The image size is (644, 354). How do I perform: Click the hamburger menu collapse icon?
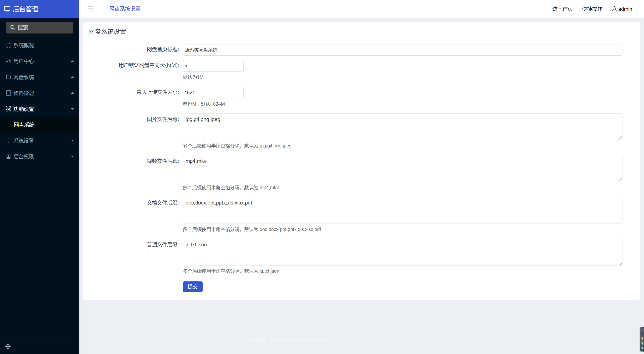[x=90, y=9]
